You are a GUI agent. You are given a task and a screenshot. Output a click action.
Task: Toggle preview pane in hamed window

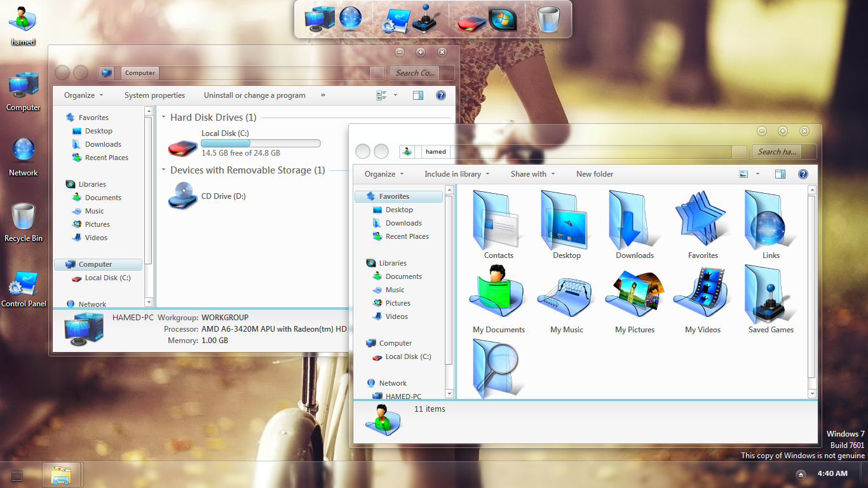coord(780,174)
